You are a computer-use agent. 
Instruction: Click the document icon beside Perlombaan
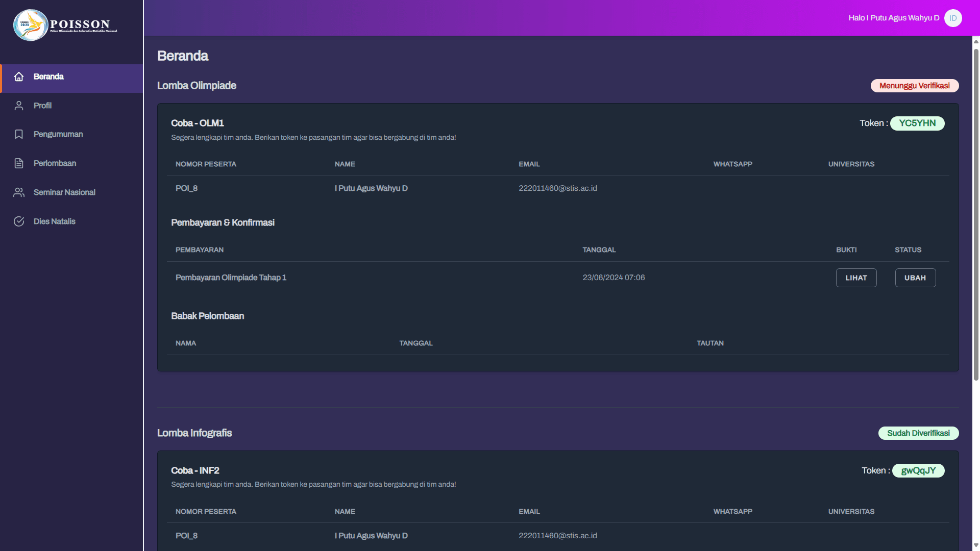[19, 163]
